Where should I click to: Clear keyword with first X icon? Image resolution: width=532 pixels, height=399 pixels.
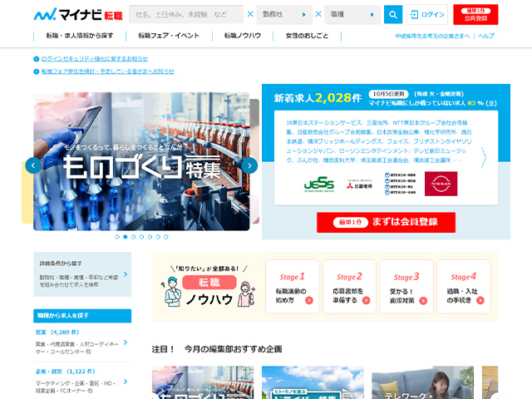(x=250, y=14)
